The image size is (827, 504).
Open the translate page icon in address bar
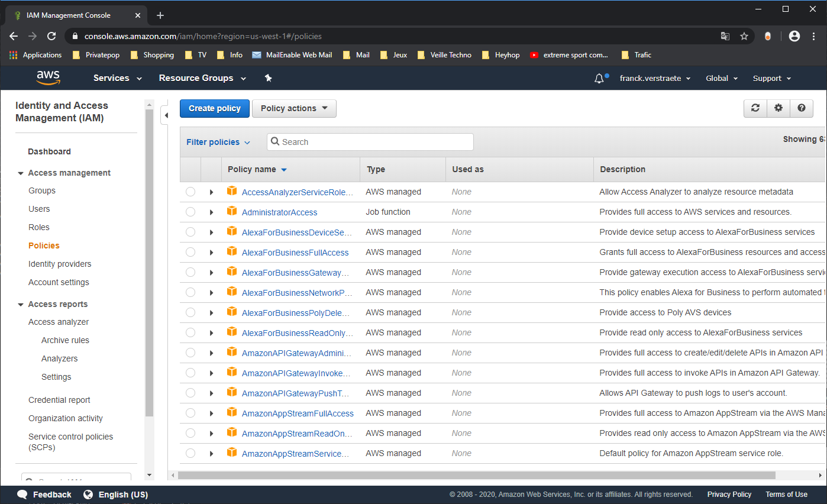(x=725, y=36)
